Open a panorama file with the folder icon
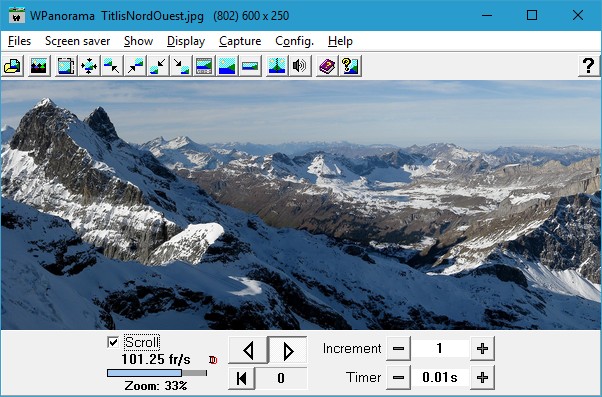This screenshot has width=602, height=397. click(13, 66)
